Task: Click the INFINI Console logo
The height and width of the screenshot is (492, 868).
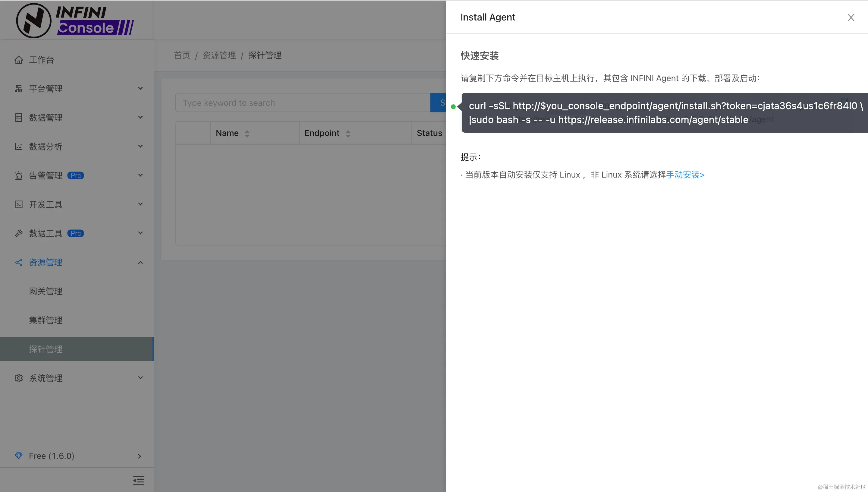Action: click(75, 20)
